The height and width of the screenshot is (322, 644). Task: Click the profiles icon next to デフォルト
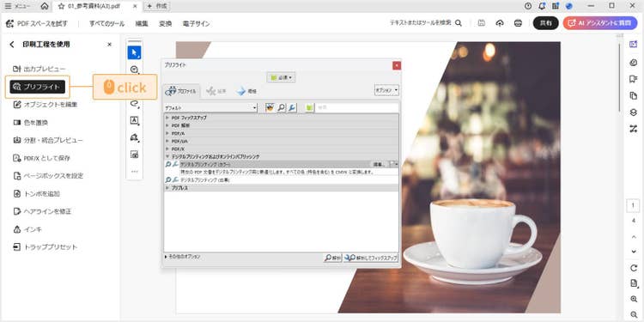click(270, 107)
